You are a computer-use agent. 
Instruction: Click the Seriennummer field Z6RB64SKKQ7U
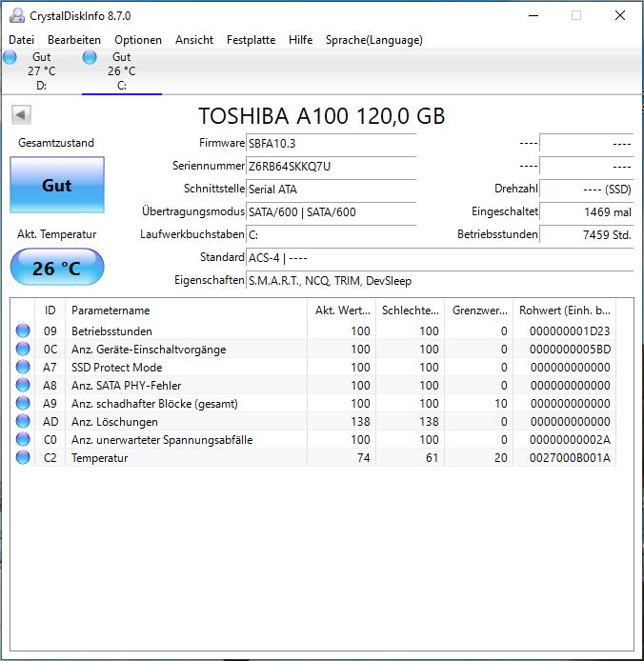332,167
